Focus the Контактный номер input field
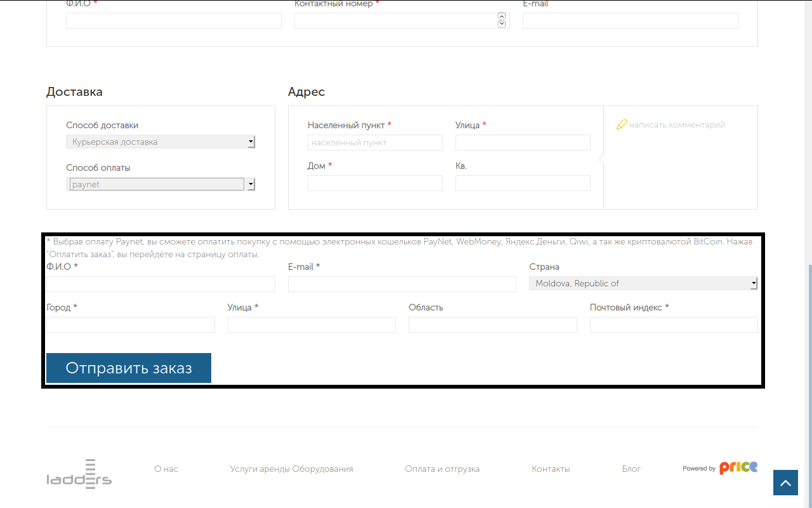 [402, 20]
